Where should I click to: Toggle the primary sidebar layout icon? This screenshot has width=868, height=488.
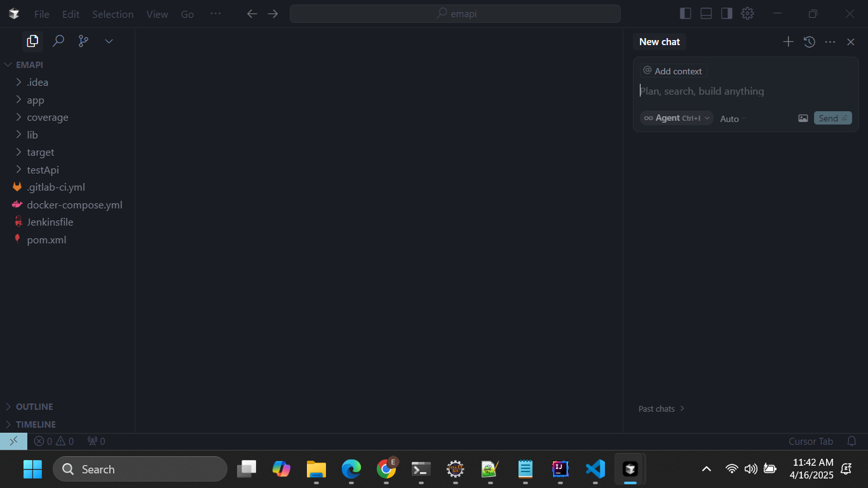click(686, 13)
